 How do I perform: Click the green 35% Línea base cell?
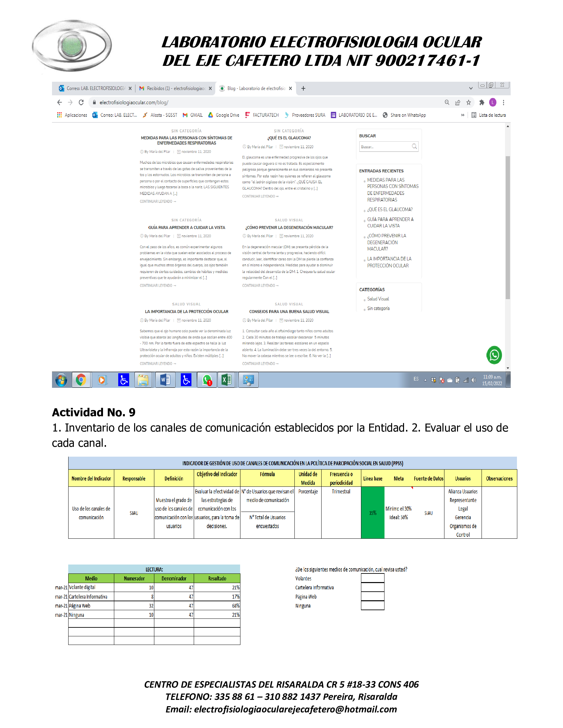coord(373,513)
